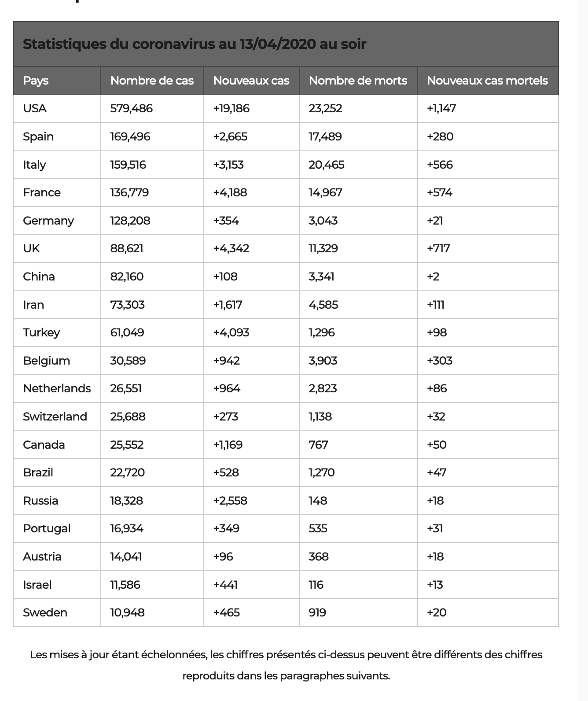Click the 'Nouveaux cas mortels' column header
588x701 pixels.
(x=487, y=81)
